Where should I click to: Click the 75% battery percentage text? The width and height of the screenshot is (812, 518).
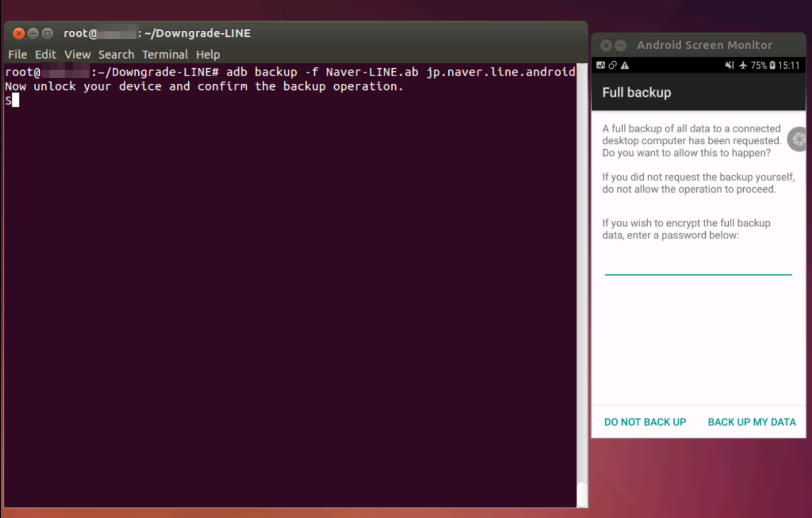758,65
